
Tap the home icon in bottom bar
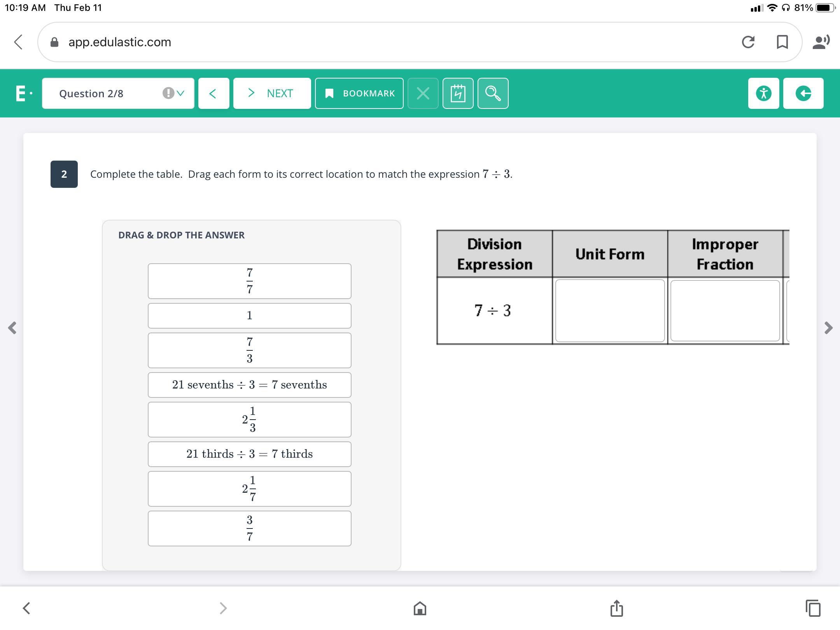[420, 608]
